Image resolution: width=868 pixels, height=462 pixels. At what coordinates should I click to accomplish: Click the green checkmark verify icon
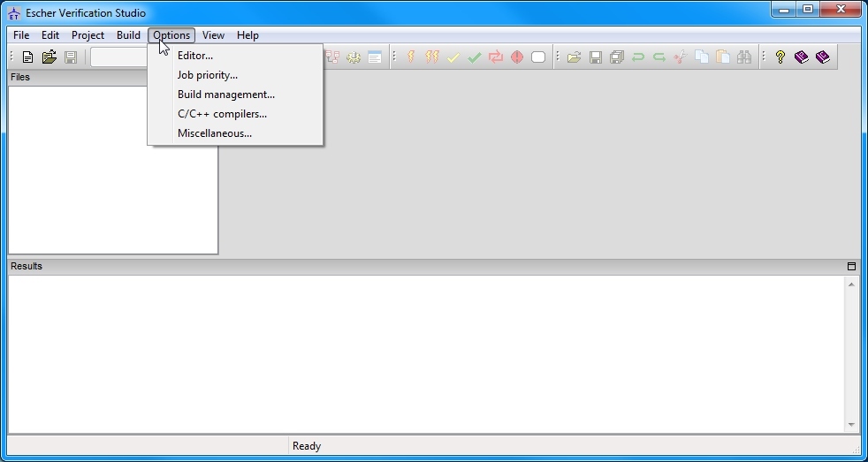(x=475, y=57)
